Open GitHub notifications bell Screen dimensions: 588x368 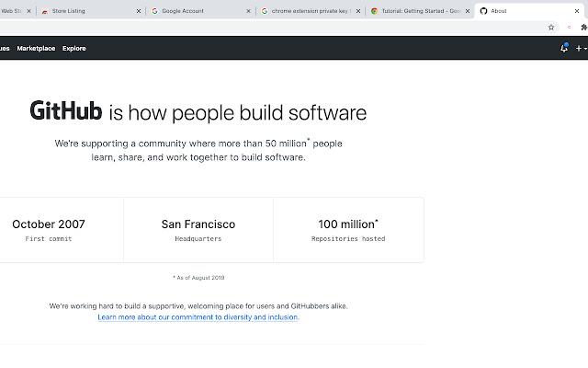tap(564, 48)
